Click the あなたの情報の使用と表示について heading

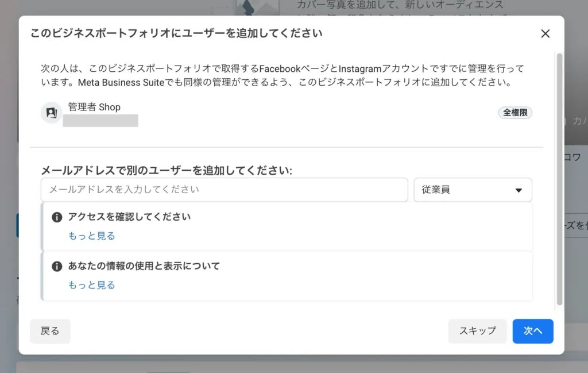point(144,267)
